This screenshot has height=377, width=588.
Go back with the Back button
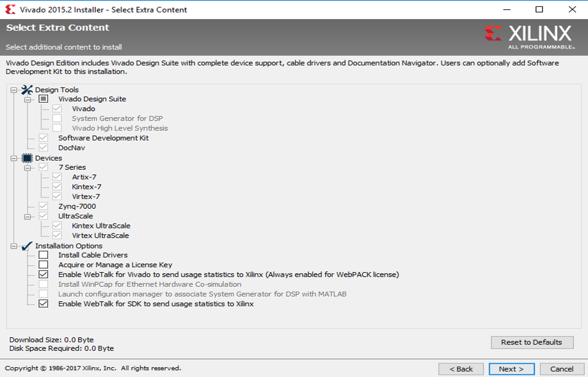click(x=461, y=369)
